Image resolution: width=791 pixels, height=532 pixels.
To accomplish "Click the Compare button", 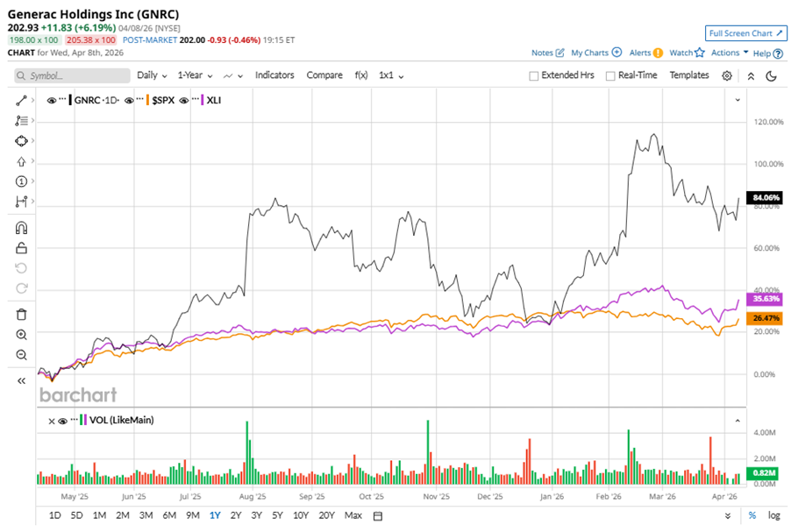I will [x=324, y=75].
